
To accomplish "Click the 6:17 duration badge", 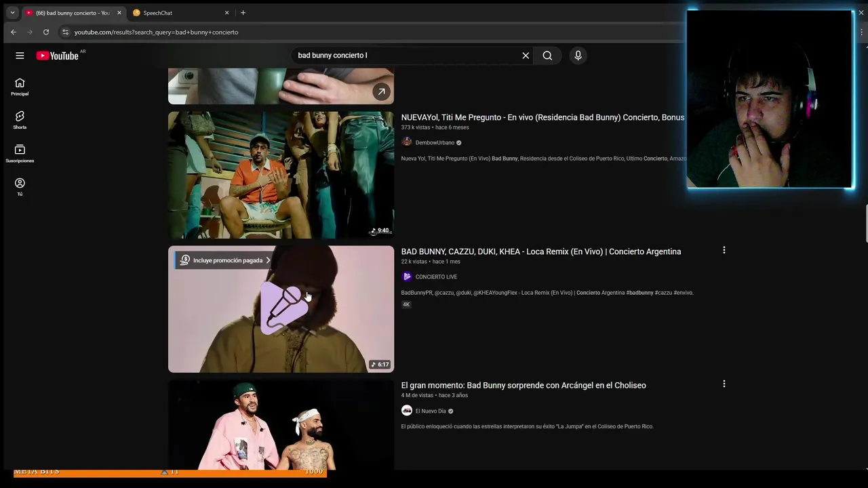I will (x=380, y=365).
